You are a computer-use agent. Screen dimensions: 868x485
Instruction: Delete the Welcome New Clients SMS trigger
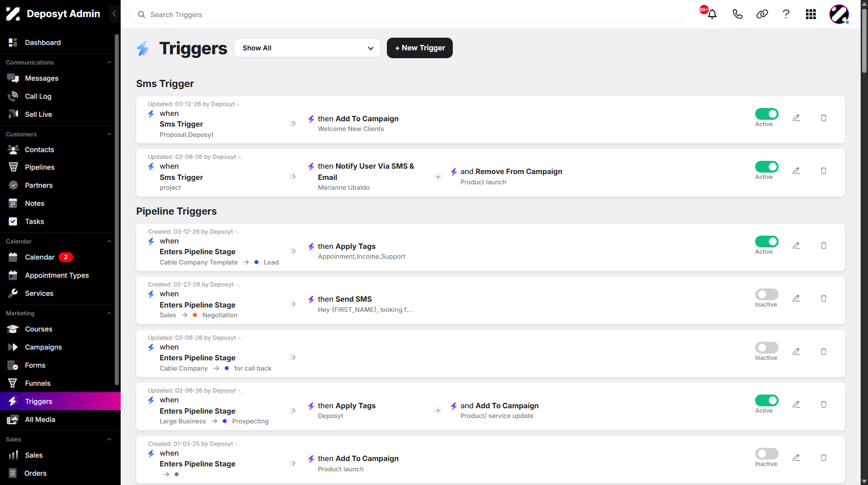[824, 118]
